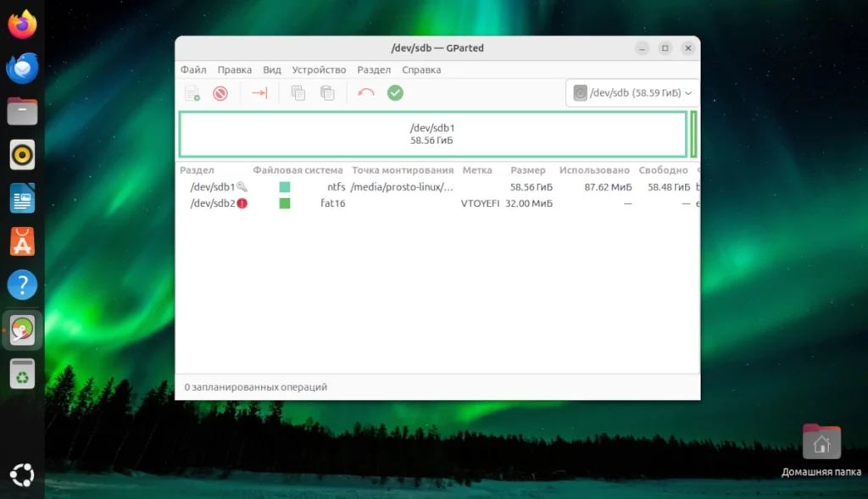Select the /dev/sdb1 block in disk map

click(432, 135)
